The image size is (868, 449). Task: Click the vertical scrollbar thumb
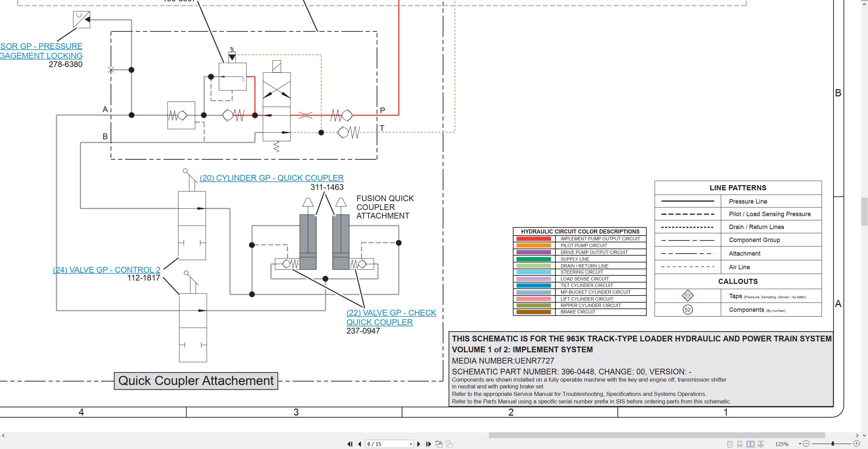pyautogui.click(x=864, y=211)
